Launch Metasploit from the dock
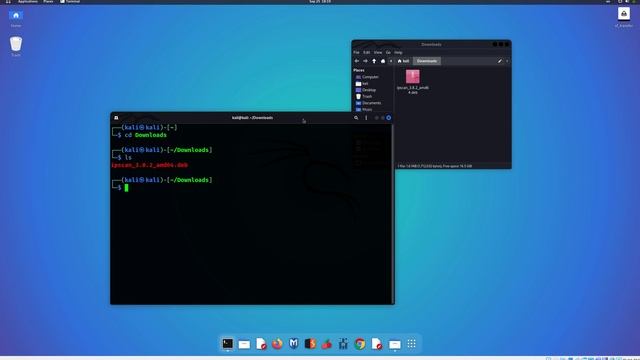Viewport: 640px width, 360px height. pyautogui.click(x=293, y=344)
